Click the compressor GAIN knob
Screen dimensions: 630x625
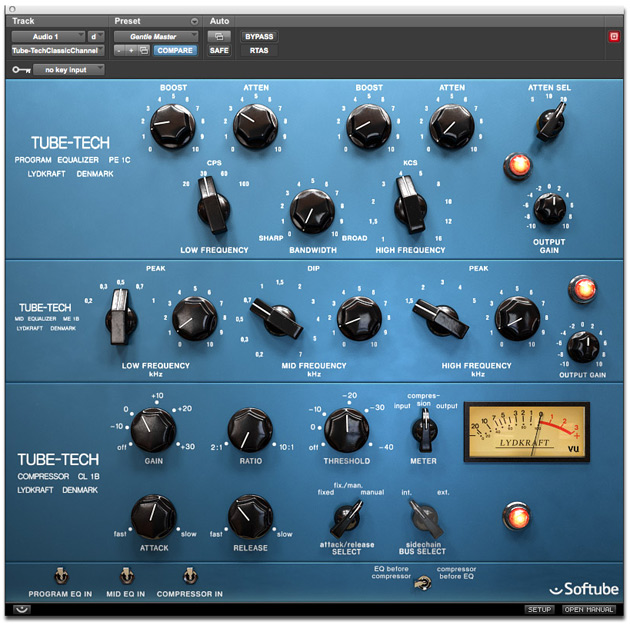click(x=153, y=430)
